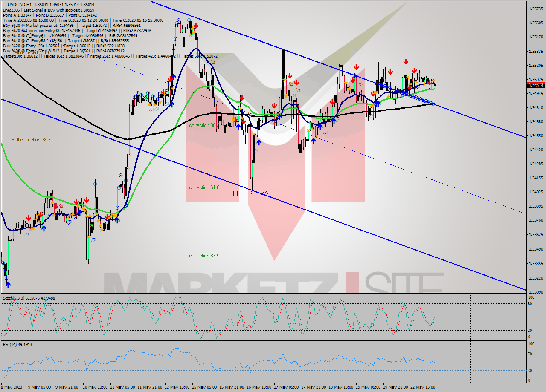Click the '22 May 13:00' time axis label

coord(423,387)
